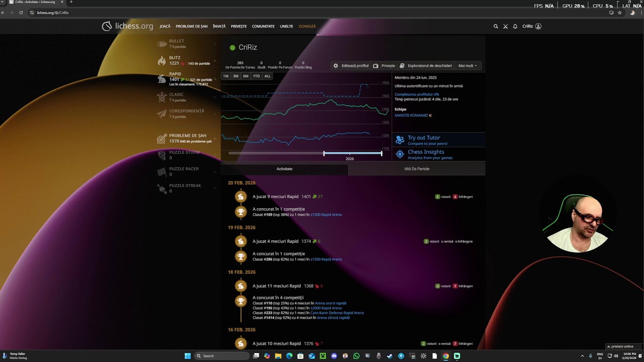The height and width of the screenshot is (362, 644).
Task: Click the Completarea profilului link
Action: [417, 94]
